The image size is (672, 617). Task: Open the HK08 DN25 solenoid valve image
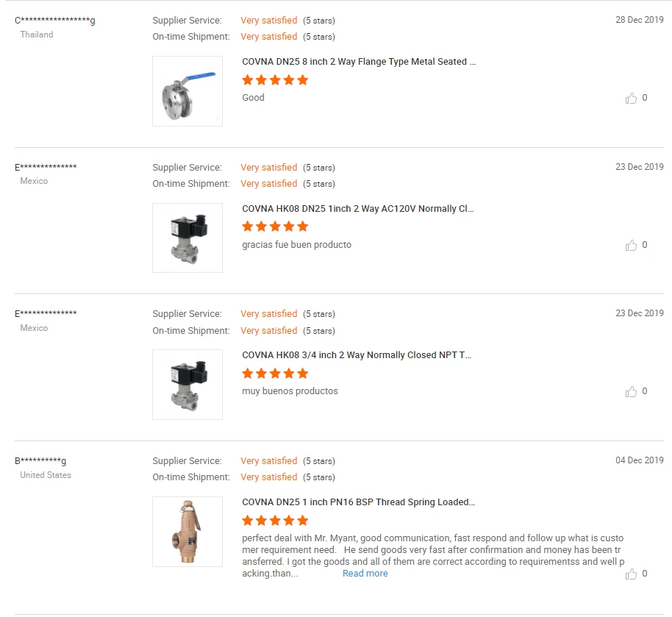tap(187, 238)
